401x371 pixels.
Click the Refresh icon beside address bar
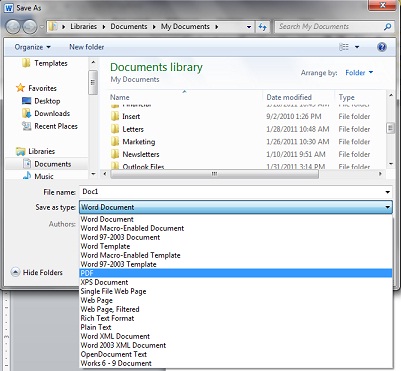click(263, 27)
